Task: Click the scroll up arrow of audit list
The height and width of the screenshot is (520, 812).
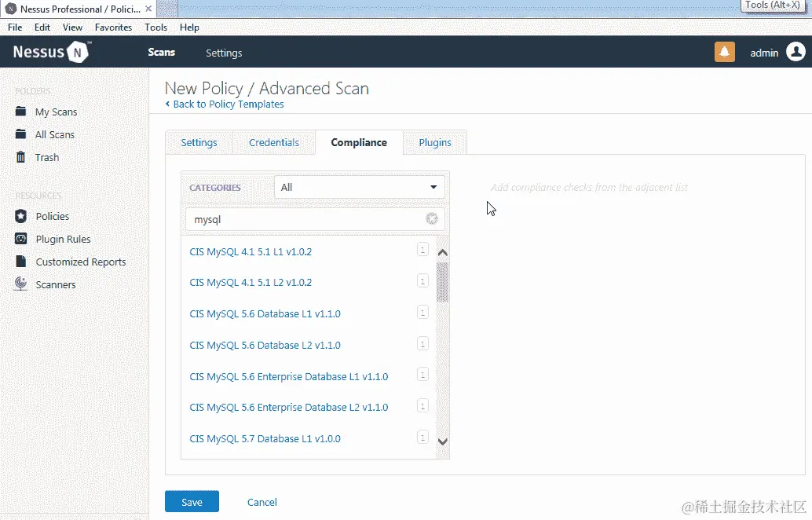Action: (x=442, y=253)
